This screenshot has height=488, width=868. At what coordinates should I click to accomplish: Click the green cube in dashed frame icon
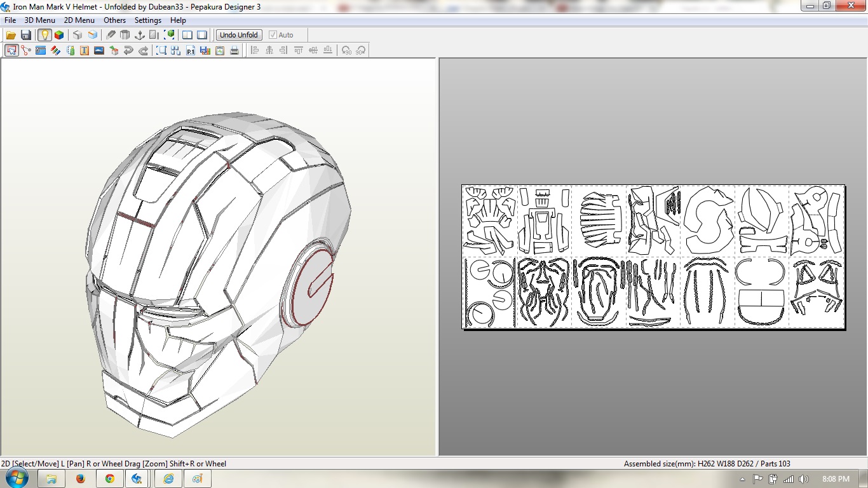click(170, 35)
